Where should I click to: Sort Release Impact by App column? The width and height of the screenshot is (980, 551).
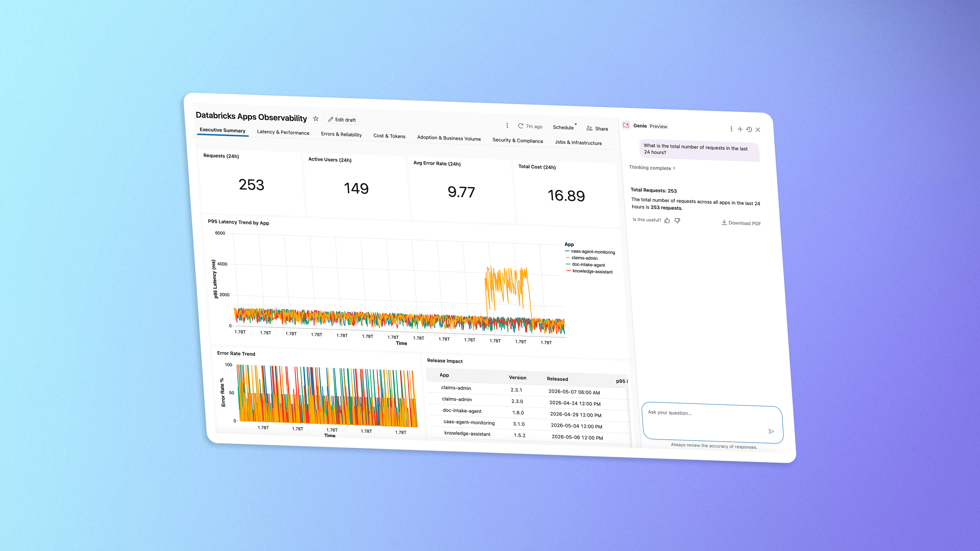pyautogui.click(x=444, y=375)
